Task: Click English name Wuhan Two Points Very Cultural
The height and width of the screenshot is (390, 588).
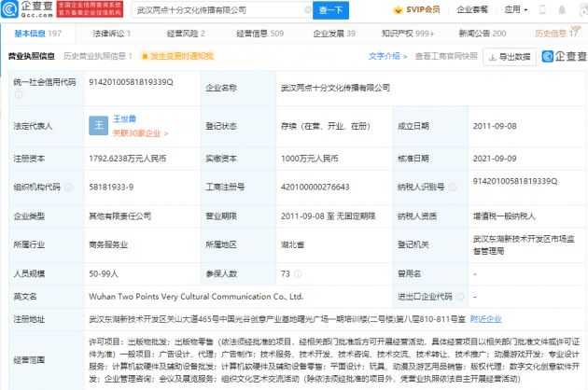Action: pos(196,297)
